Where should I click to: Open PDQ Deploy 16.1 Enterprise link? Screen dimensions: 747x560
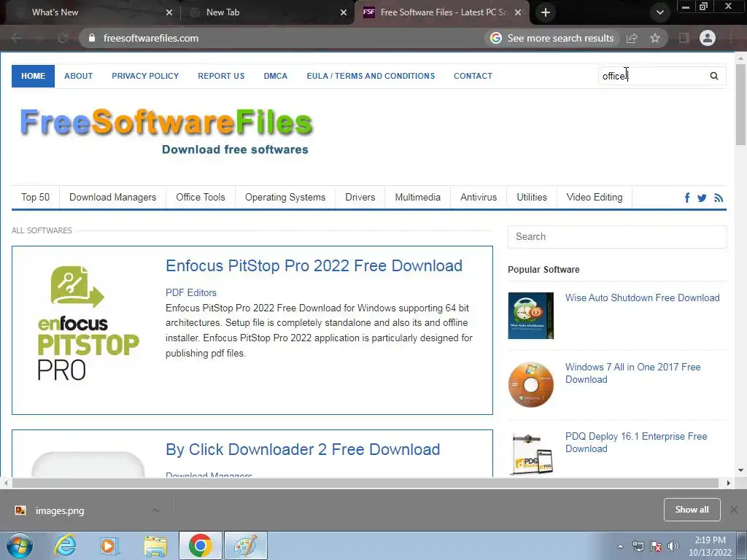point(636,443)
